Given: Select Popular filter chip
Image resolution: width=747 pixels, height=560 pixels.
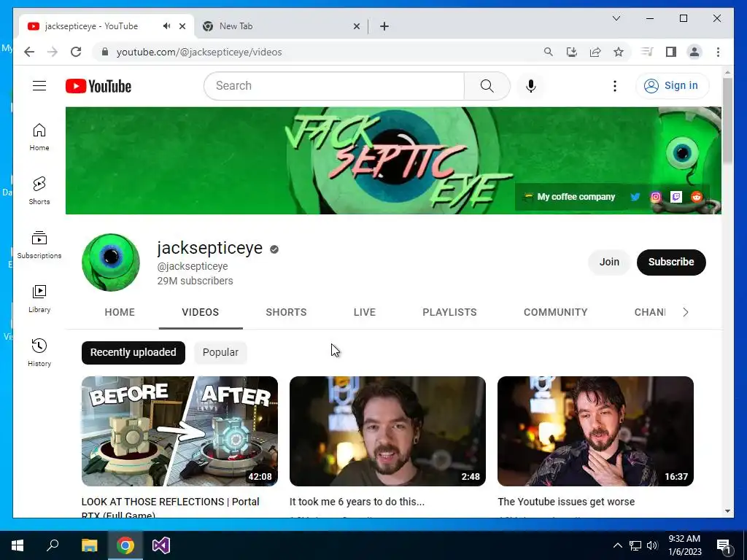Looking at the screenshot, I should coord(220,352).
